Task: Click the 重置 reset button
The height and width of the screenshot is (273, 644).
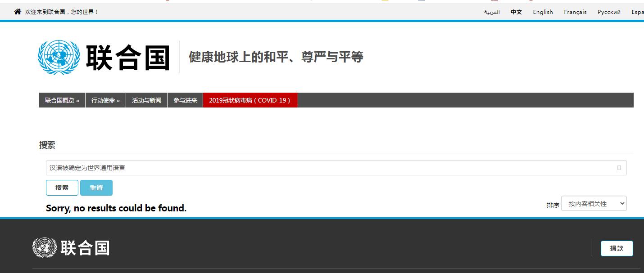Action: tap(96, 188)
